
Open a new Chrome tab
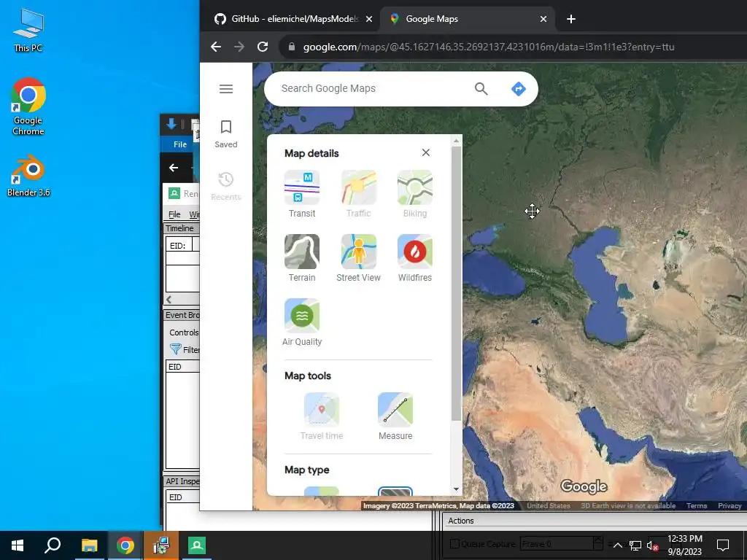571,19
